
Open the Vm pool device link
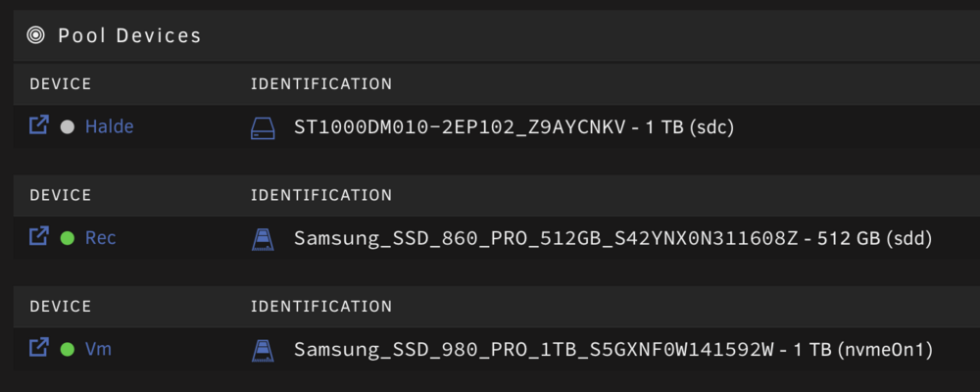tap(98, 349)
